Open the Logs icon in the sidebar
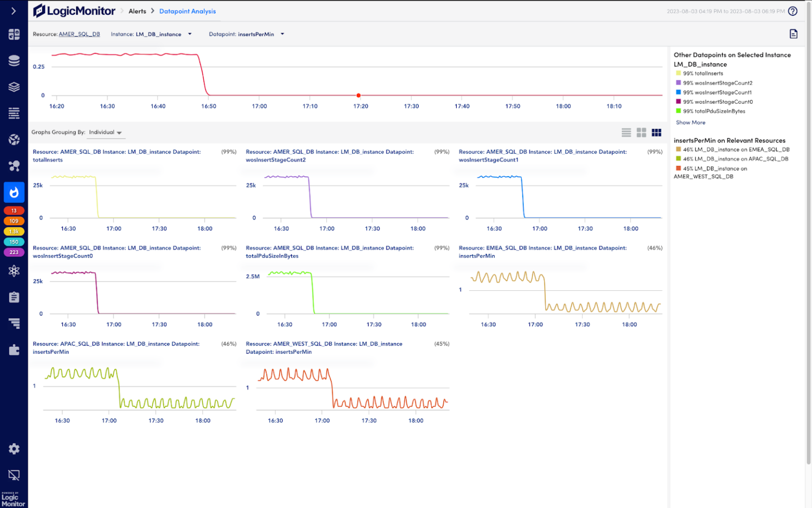Screen dimensions: 812x508 14,113
